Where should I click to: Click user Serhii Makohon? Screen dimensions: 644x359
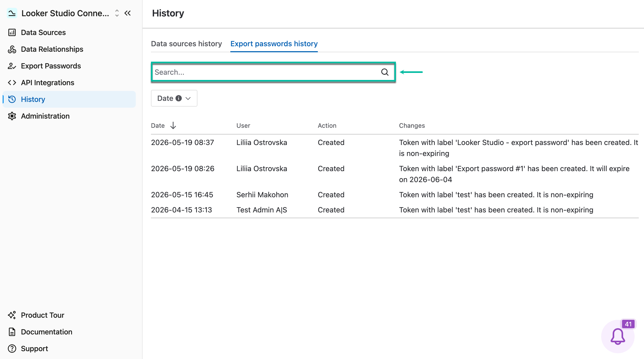pyautogui.click(x=262, y=195)
